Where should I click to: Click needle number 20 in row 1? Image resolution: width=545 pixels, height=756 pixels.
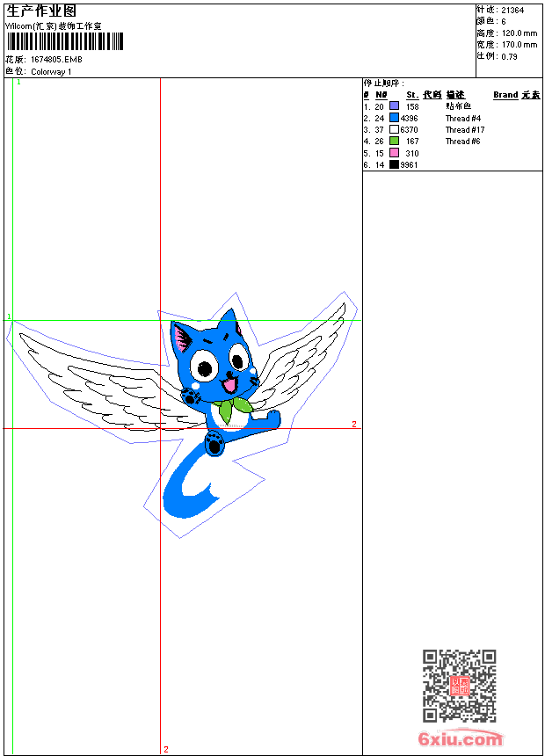(x=380, y=106)
